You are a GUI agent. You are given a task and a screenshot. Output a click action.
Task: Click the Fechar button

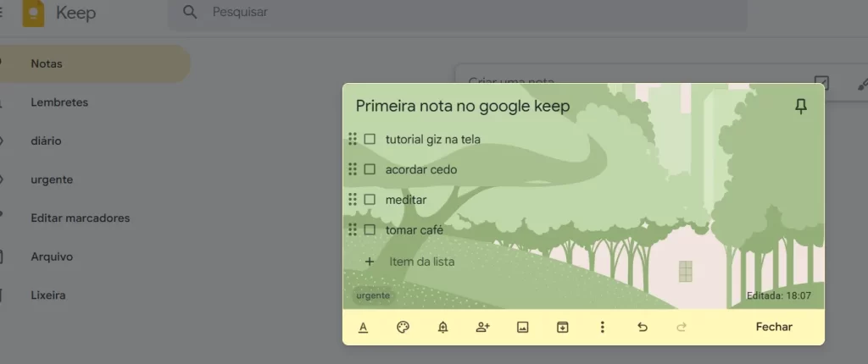(774, 327)
